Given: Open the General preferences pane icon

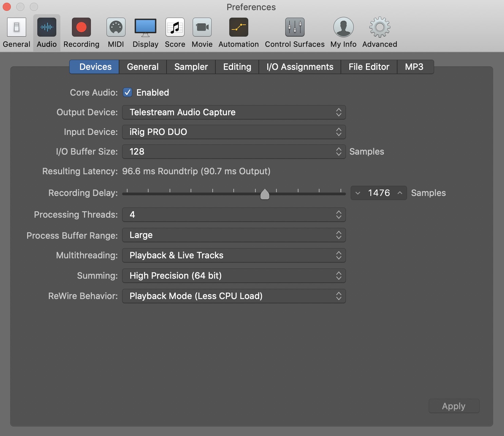Looking at the screenshot, I should pos(16,27).
